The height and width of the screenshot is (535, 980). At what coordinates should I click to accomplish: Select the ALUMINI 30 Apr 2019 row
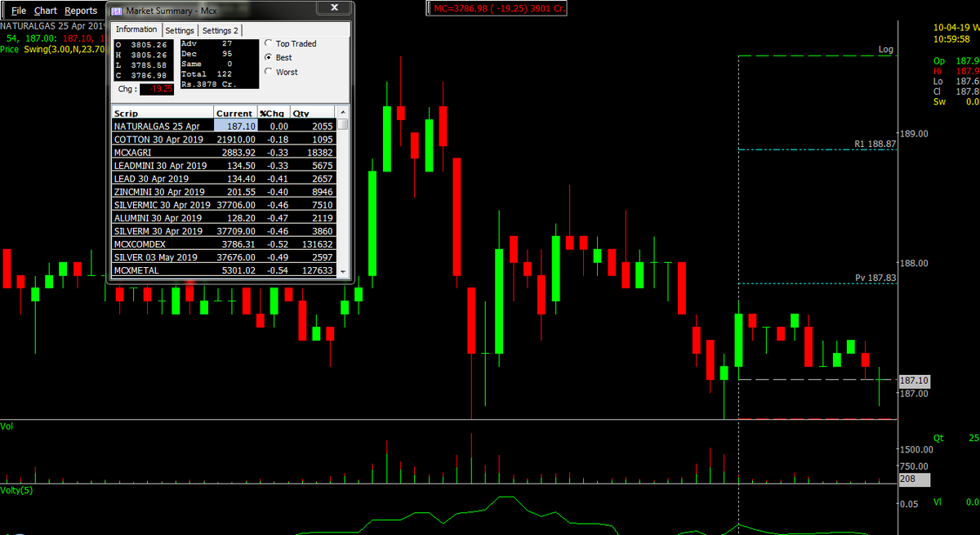click(224, 218)
